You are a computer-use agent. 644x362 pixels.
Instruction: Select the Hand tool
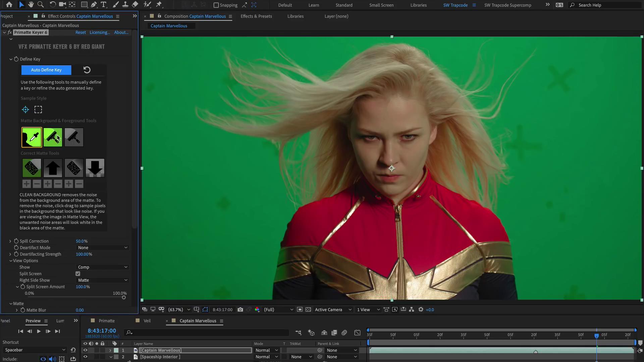[31, 5]
